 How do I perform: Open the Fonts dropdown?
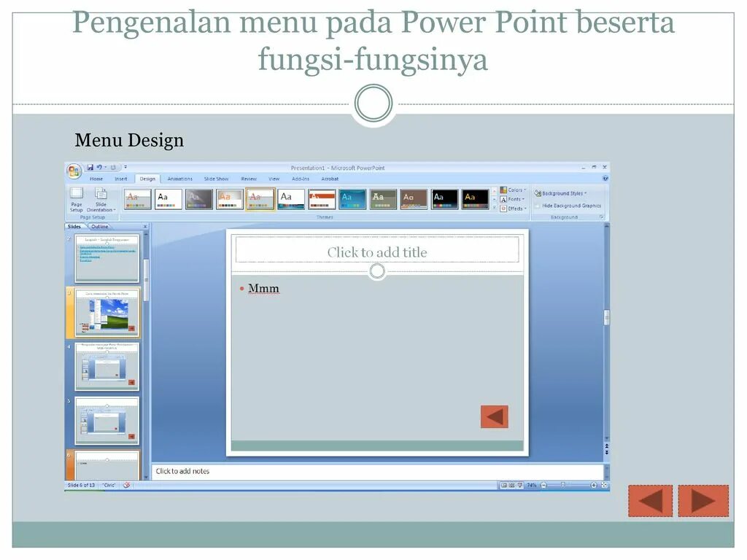[x=513, y=199]
